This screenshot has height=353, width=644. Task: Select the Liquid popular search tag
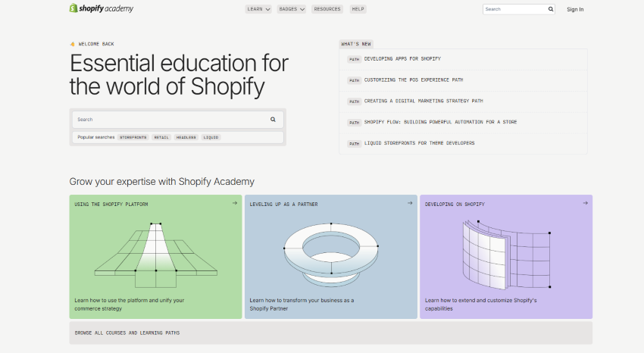pyautogui.click(x=211, y=138)
